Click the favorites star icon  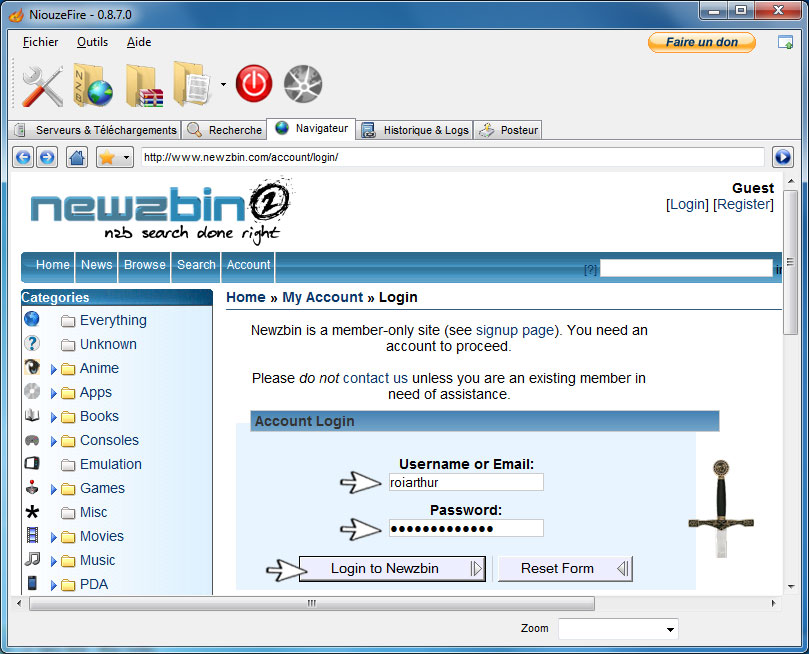107,157
